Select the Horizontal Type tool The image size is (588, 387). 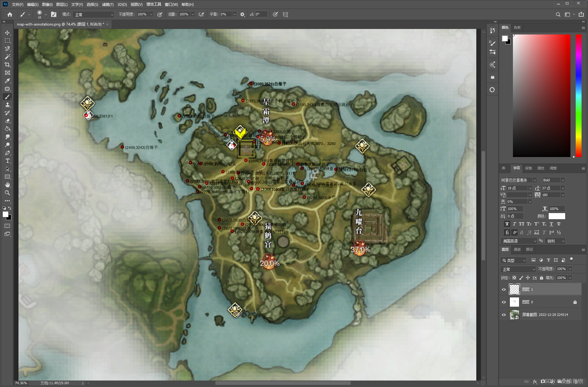7,161
